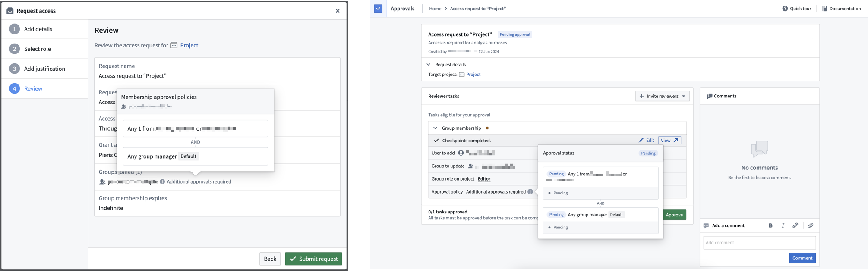The width and height of the screenshot is (868, 272).
Task: Apply italic formatting to comment
Action: 783,225
